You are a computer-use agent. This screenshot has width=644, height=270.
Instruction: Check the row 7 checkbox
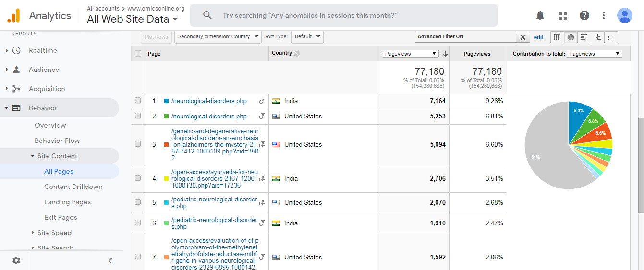click(138, 257)
